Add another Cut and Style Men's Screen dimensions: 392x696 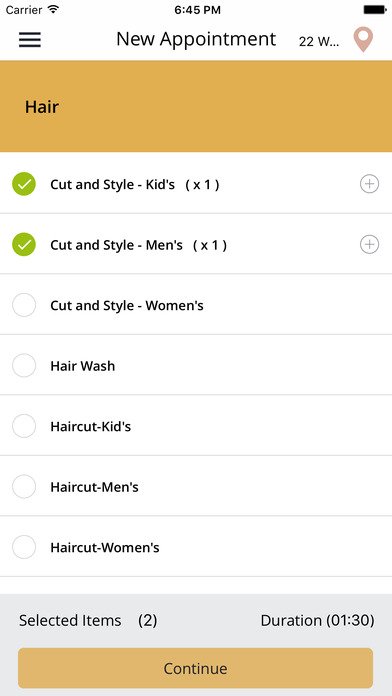[369, 244]
